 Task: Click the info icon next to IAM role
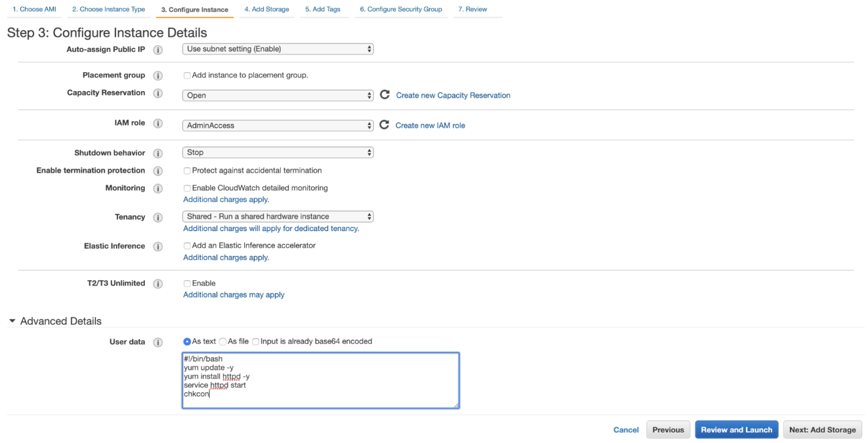click(157, 124)
